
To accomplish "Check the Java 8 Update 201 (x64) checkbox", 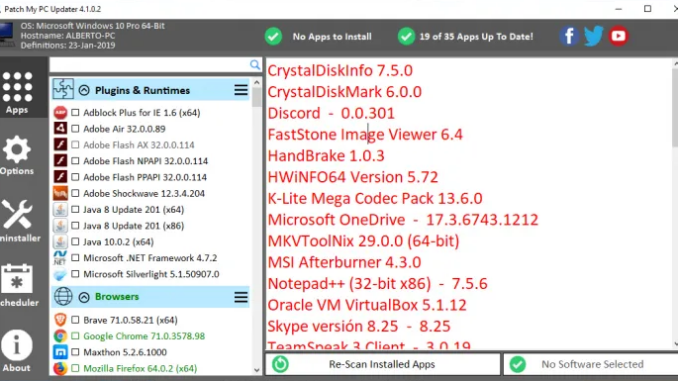I will (75, 209).
